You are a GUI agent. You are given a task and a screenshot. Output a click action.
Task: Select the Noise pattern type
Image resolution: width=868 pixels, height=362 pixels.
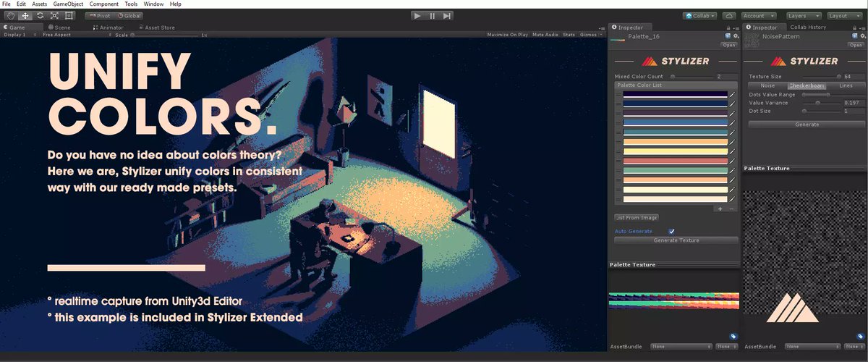[x=767, y=85]
